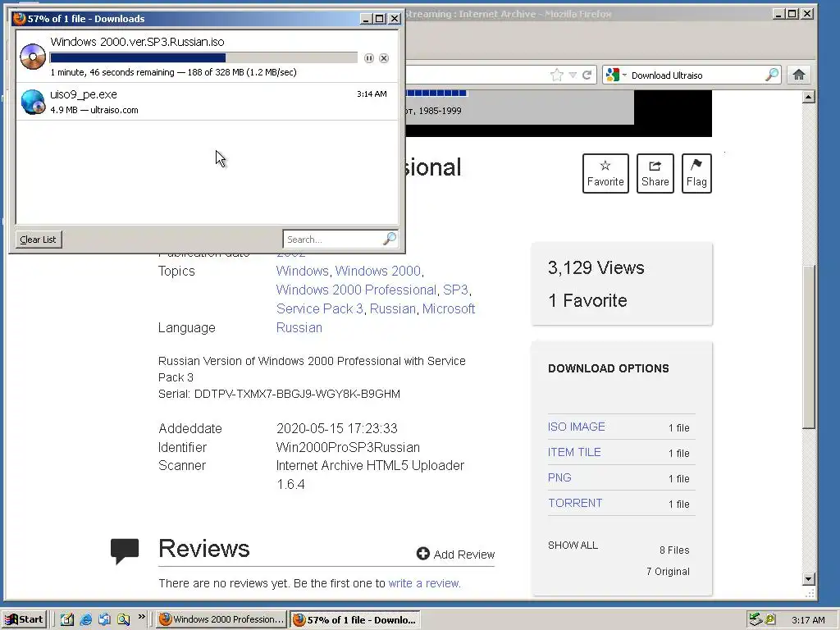This screenshot has height=630, width=840.
Task: Click the Reviews speech bubble icon
Action: coord(125,550)
